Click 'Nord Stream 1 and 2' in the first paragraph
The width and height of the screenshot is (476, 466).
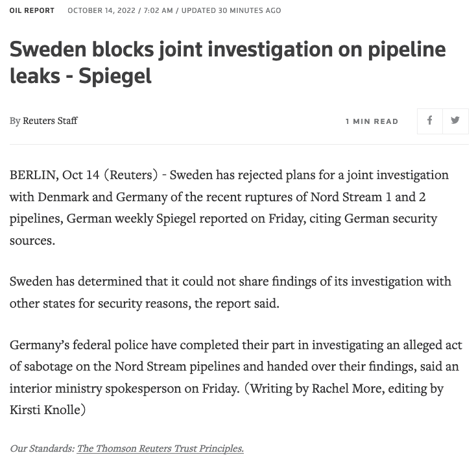368,197
